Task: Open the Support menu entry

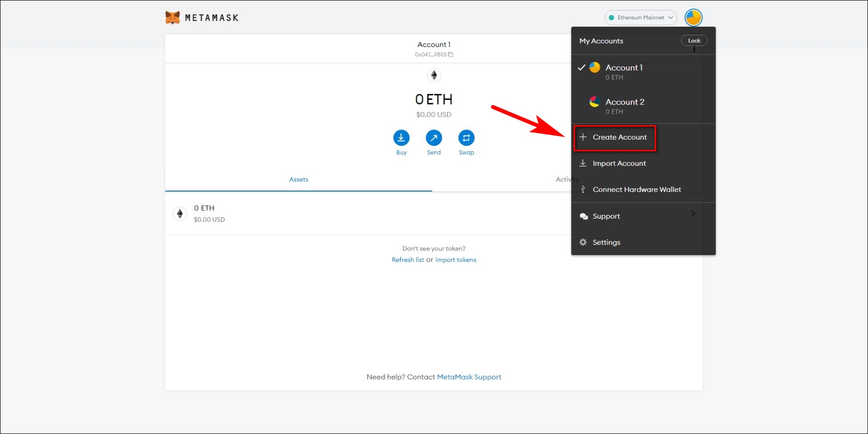Action: coord(643,216)
